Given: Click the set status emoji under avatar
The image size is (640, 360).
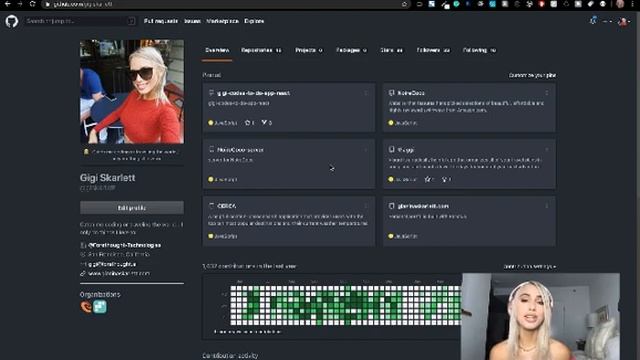Looking at the screenshot, I should (86, 152).
